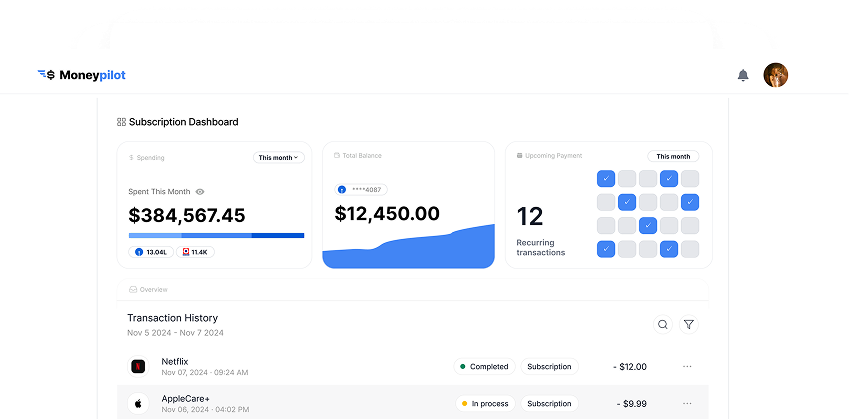This screenshot has height=419, width=849.
Task: Click the AppleCare+ transaction name
Action: tap(186, 398)
